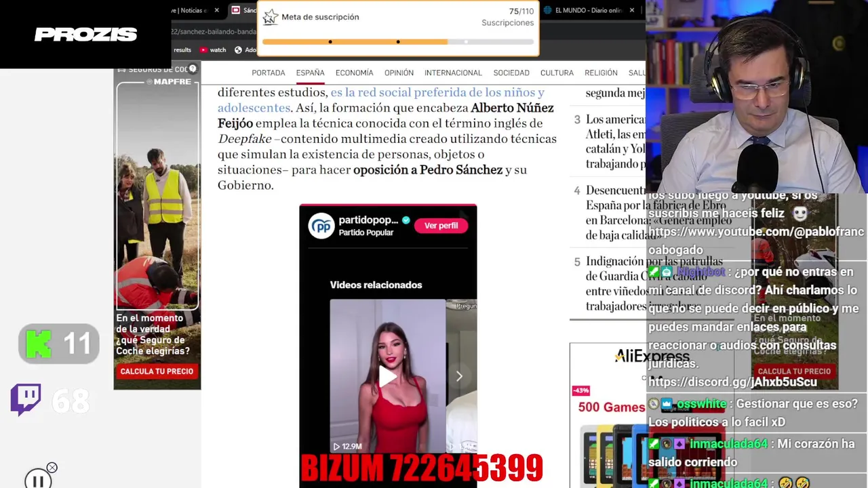Open ESPAÑA section in navigation
This screenshot has height=488, width=868.
click(310, 73)
